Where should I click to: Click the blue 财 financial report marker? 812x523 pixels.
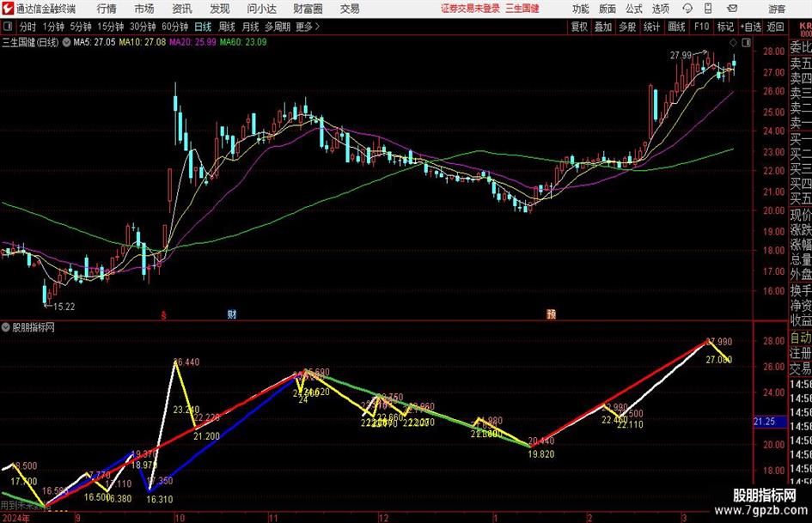[x=232, y=314]
